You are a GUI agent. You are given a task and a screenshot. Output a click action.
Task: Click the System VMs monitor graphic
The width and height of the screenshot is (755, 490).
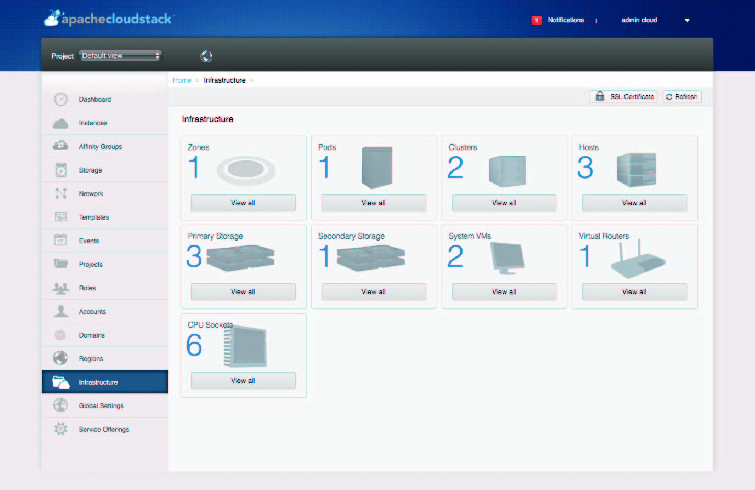507,258
